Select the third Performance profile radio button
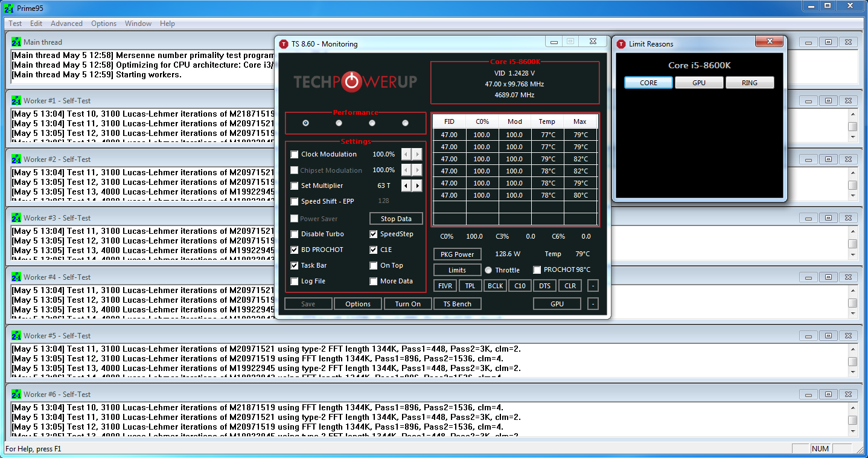 click(372, 123)
